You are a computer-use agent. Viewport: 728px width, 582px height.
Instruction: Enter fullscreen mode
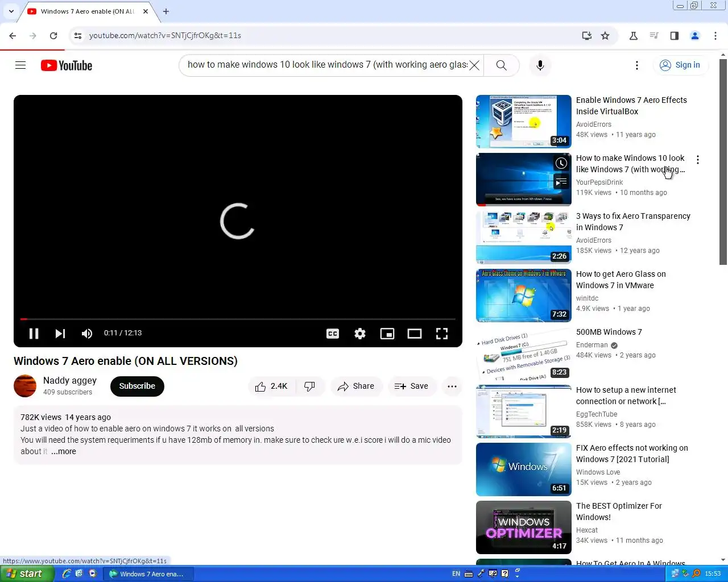coord(442,334)
